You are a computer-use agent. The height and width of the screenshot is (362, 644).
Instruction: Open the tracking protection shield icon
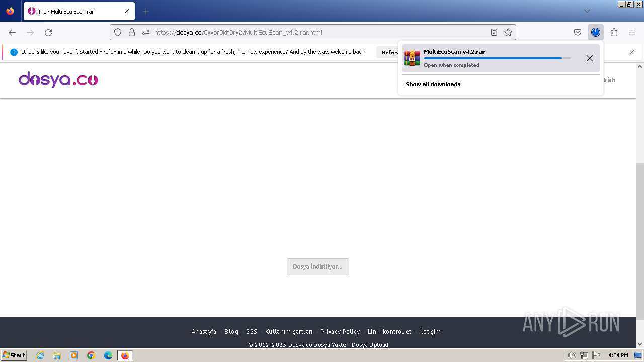click(x=118, y=32)
